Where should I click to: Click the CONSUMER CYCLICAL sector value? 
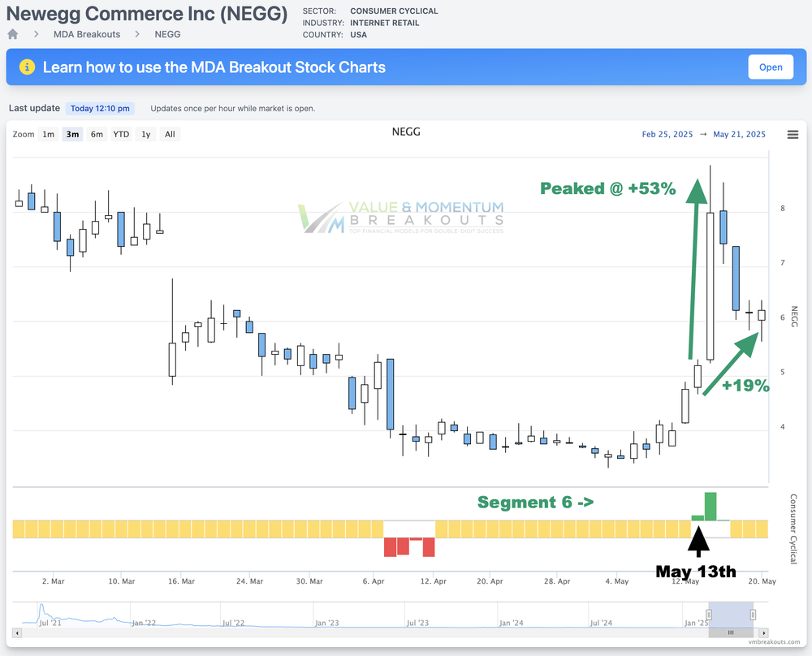[394, 11]
